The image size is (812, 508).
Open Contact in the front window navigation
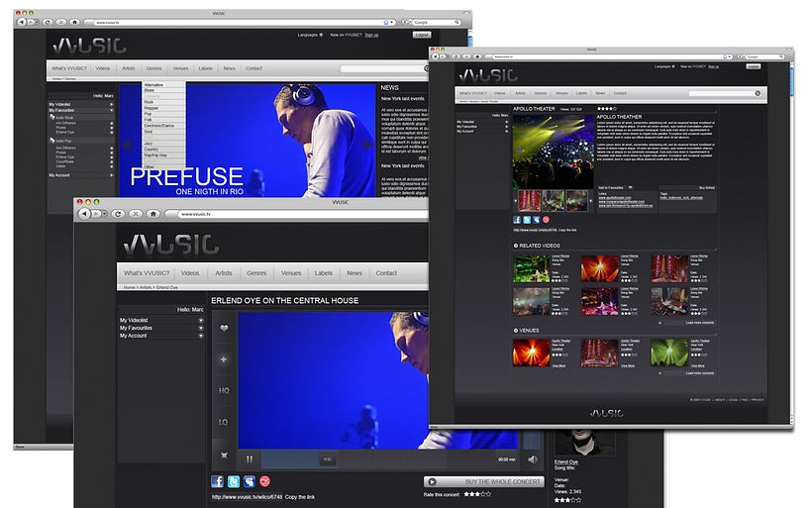(x=386, y=273)
